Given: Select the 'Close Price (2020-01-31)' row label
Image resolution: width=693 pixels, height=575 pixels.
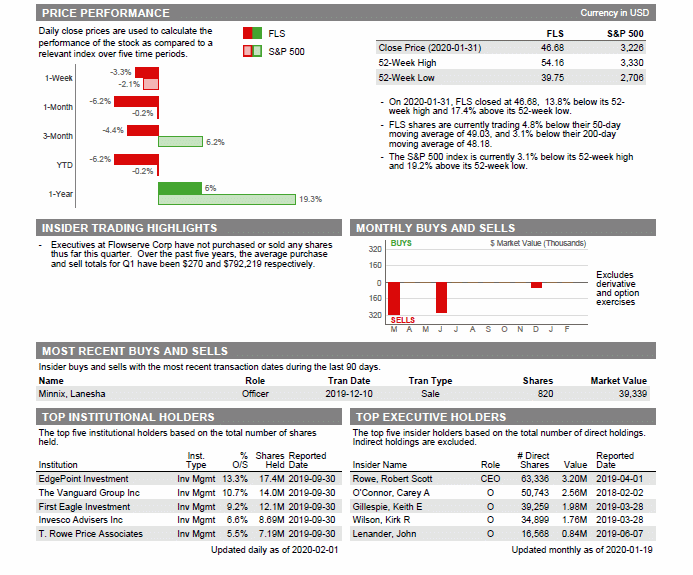Looking at the screenshot, I should coord(430,48).
